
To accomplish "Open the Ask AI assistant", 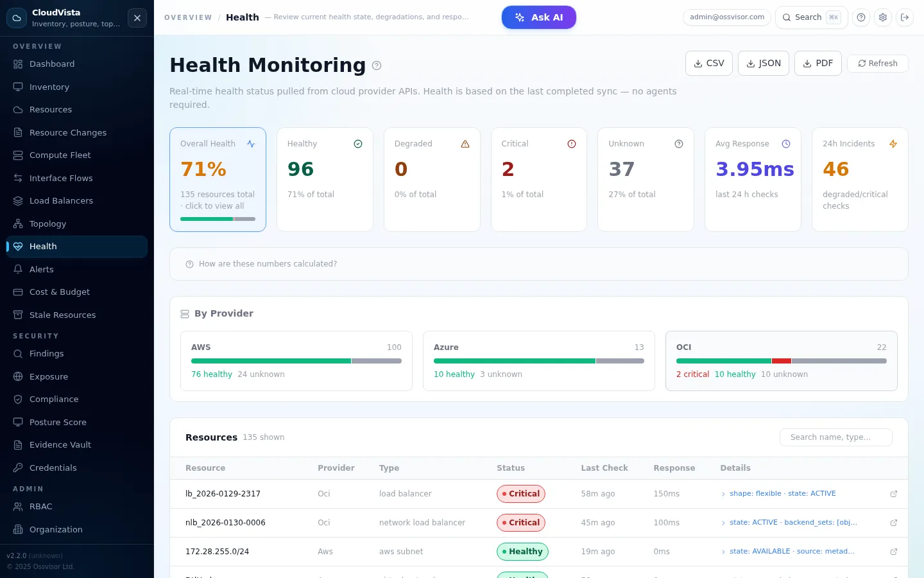I will pyautogui.click(x=539, y=17).
